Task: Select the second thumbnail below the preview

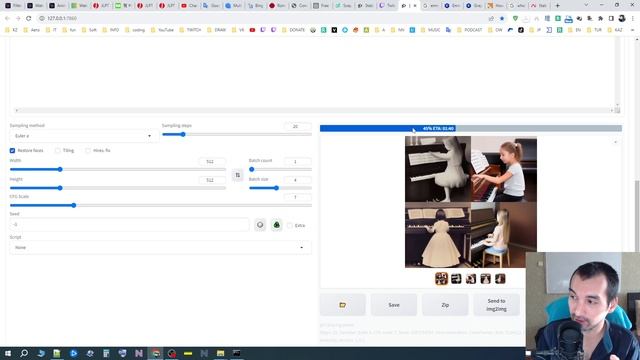Action: tap(456, 279)
